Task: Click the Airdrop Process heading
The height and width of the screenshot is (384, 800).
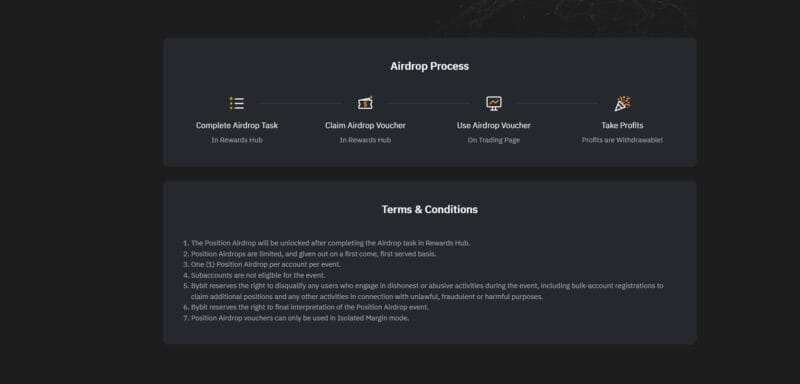Action: (x=430, y=66)
